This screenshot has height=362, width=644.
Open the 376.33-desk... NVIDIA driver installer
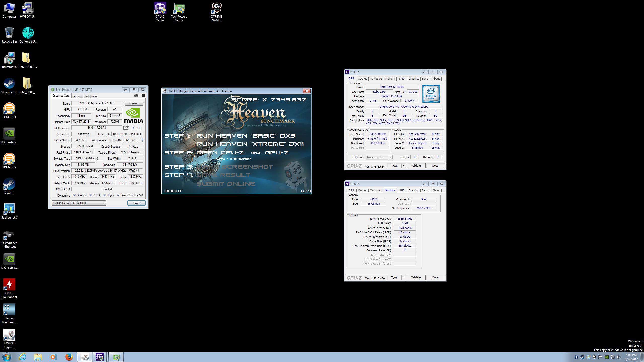click(x=9, y=262)
